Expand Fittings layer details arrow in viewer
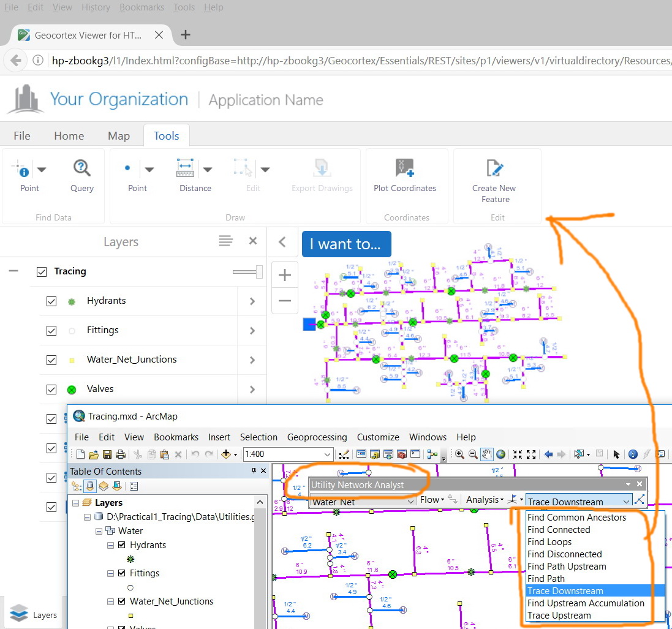 coord(252,330)
